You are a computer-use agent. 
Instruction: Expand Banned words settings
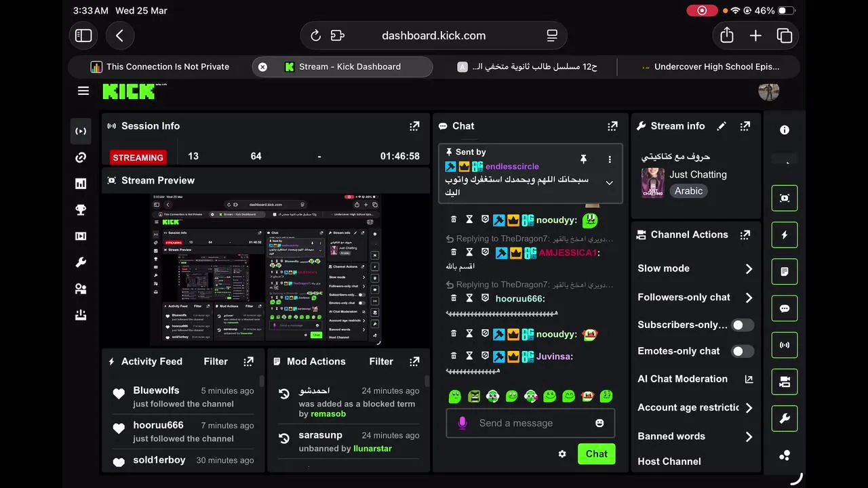click(x=749, y=436)
